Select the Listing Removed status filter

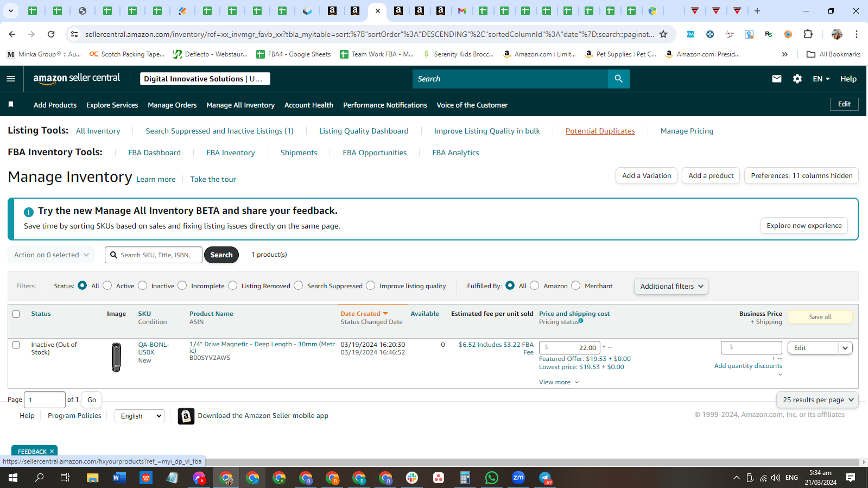tap(233, 286)
